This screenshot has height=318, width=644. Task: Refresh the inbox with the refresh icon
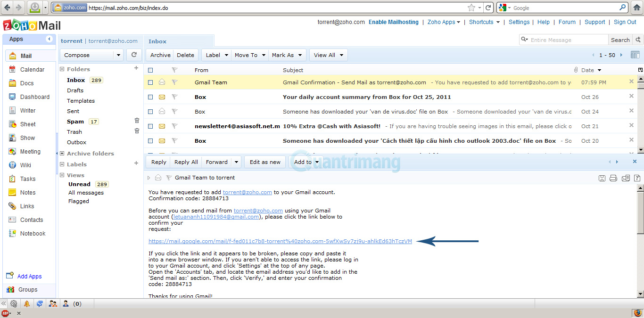tap(134, 55)
